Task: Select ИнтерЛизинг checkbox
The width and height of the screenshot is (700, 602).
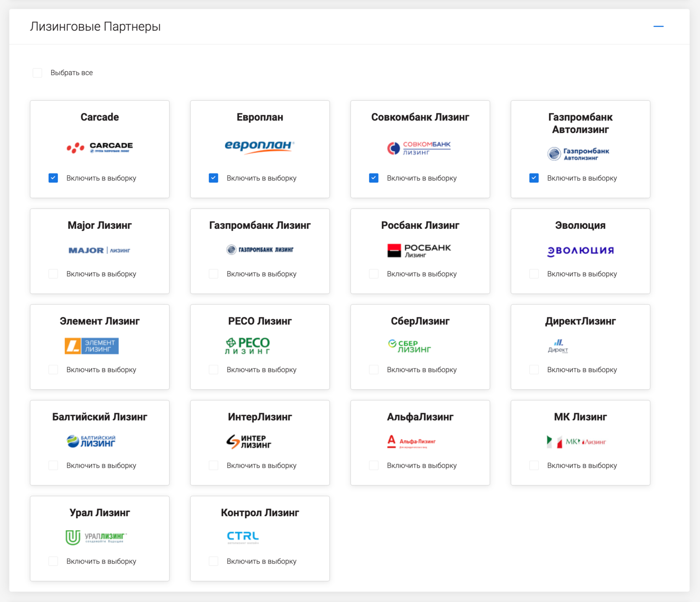Action: pos(213,466)
